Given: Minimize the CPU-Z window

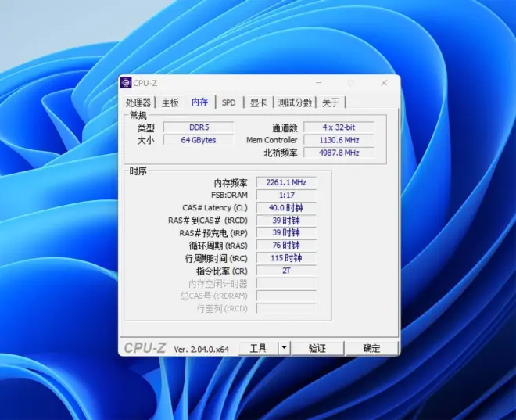Looking at the screenshot, I should (x=318, y=83).
